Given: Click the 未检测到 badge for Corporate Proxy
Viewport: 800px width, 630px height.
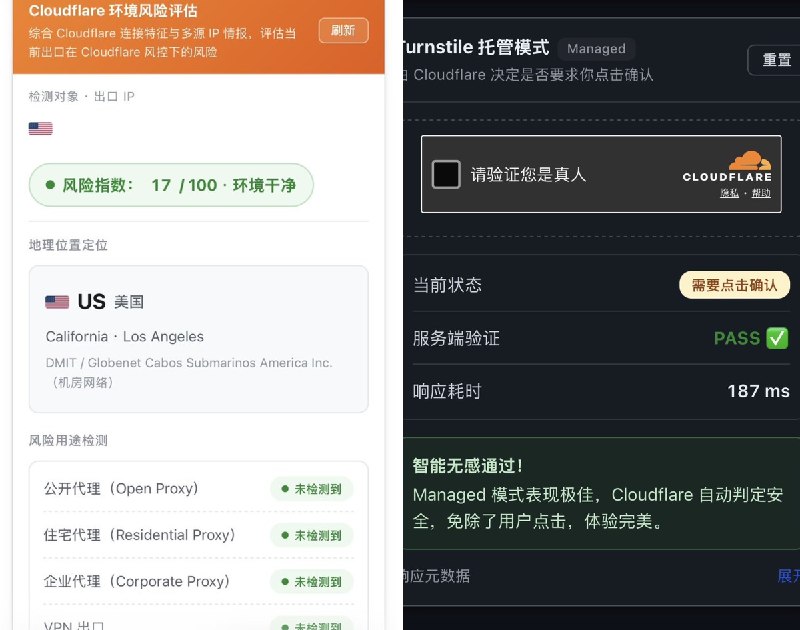Looking at the screenshot, I should [x=312, y=582].
